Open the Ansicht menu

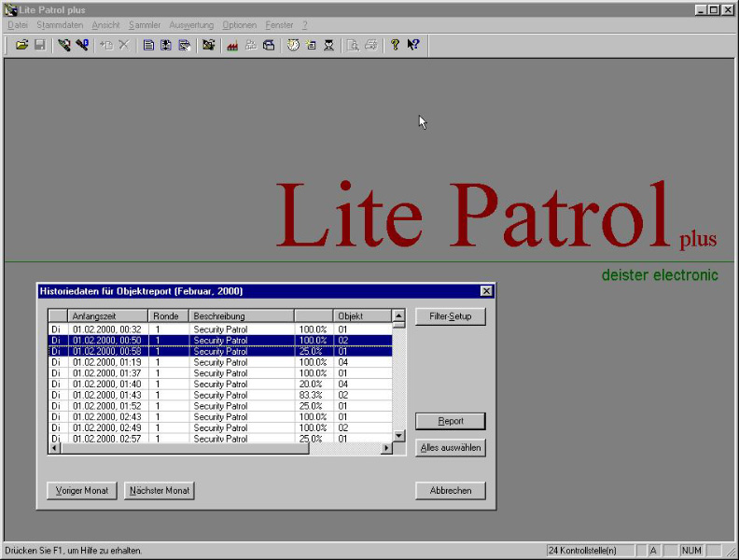[105, 25]
